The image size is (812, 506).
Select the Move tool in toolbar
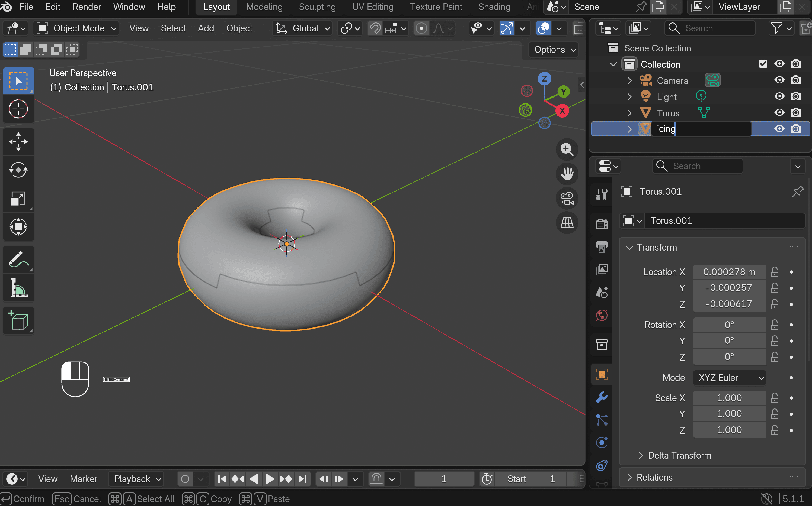[x=18, y=142]
